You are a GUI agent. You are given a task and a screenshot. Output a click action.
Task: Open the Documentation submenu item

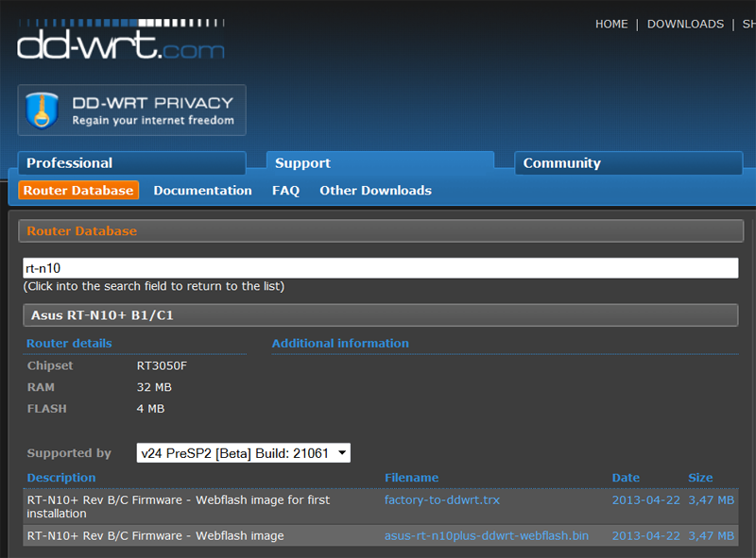(x=202, y=191)
